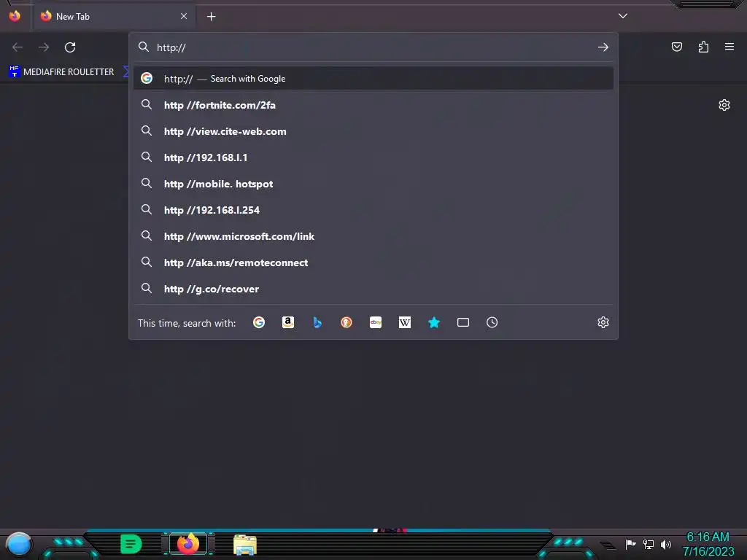
Task: Select suggestion http //mobile. hotspot
Action: pyautogui.click(x=373, y=183)
